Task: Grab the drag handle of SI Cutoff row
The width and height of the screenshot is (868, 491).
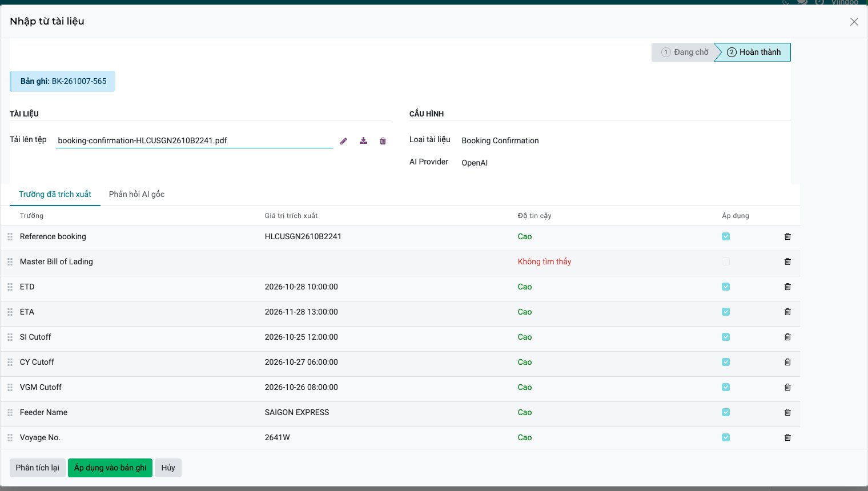Action: coord(10,337)
